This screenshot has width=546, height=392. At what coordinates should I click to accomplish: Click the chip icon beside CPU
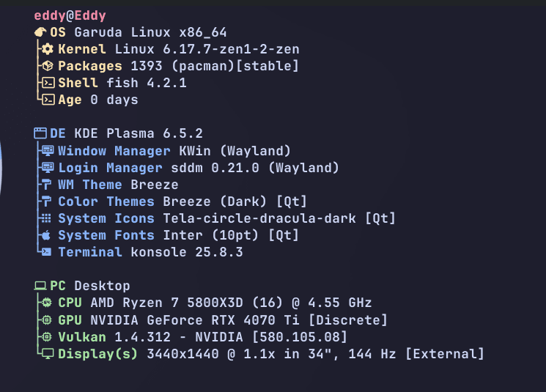tap(48, 303)
